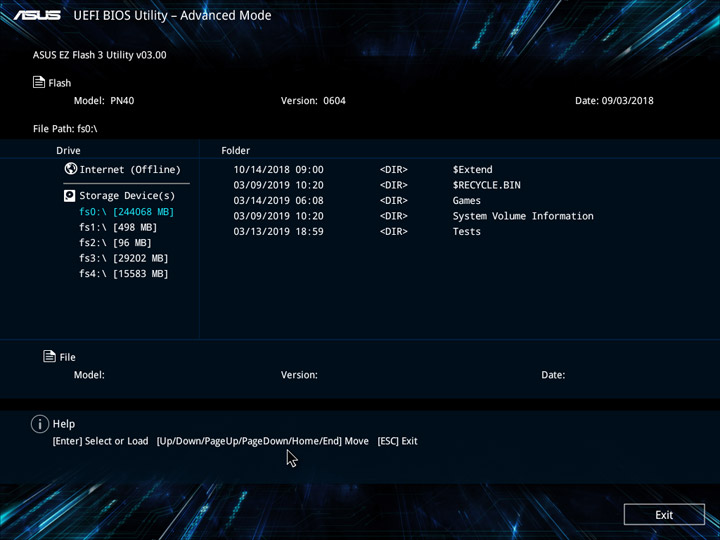Click the [ESC] Exit help hint
This screenshot has width=720, height=540.
397,441
